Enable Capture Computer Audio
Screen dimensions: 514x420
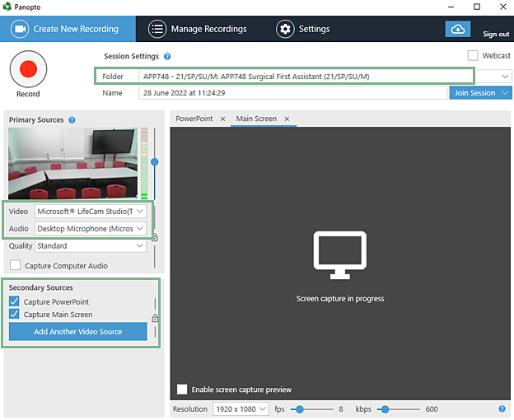[x=15, y=265]
